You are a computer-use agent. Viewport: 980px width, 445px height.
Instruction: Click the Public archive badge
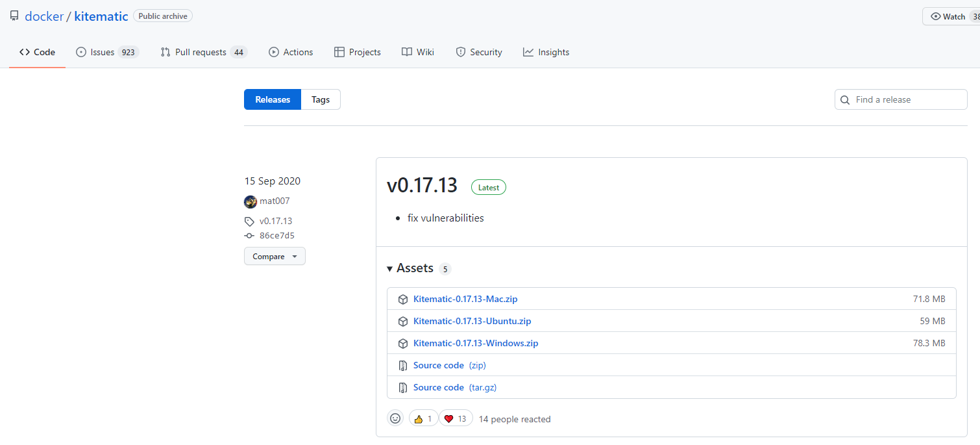[163, 16]
